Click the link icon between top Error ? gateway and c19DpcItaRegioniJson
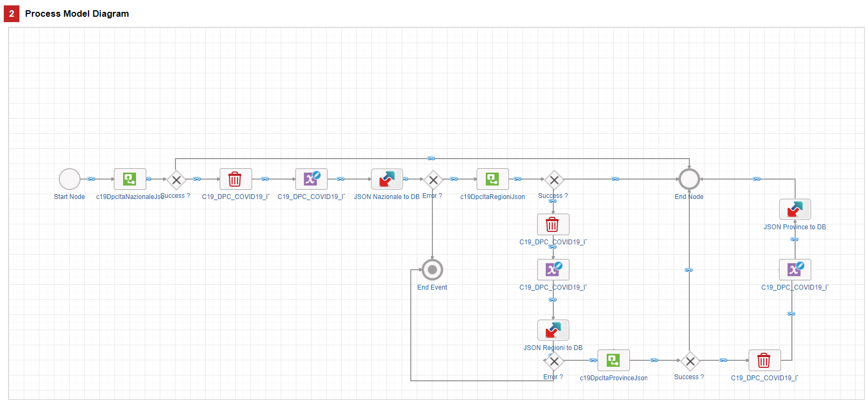 click(x=454, y=179)
